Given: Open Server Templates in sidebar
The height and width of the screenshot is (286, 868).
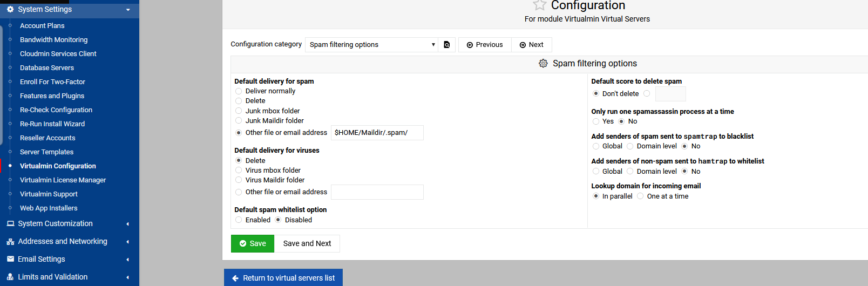Looking at the screenshot, I should pos(46,152).
